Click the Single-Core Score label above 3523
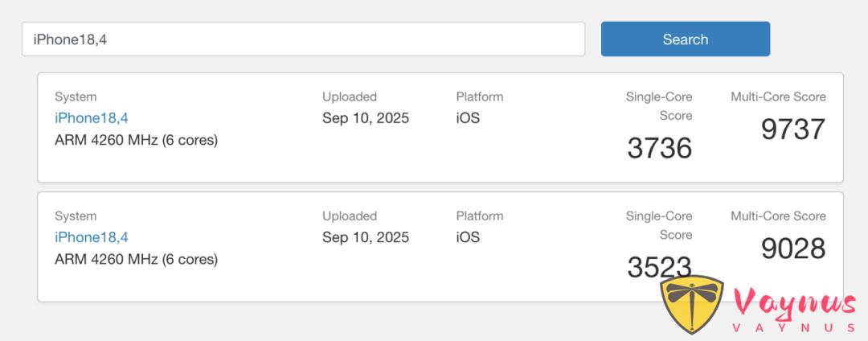868x341 pixels. (x=659, y=225)
